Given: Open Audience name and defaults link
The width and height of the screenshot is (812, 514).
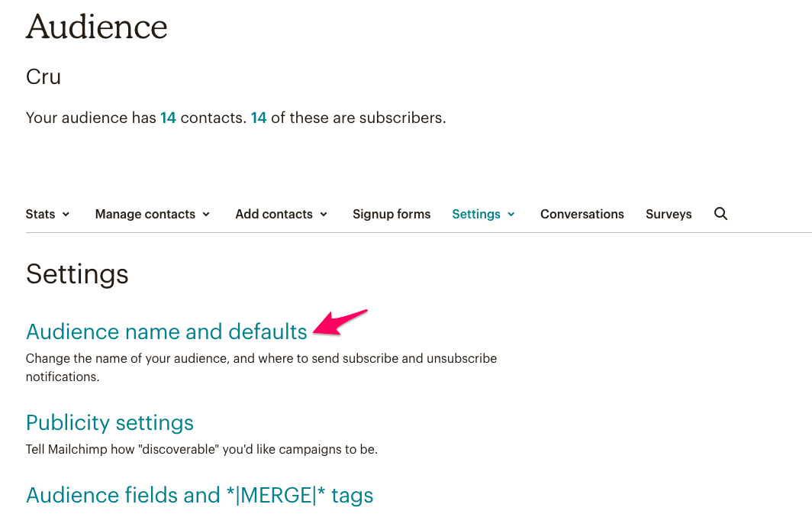Looking at the screenshot, I should coord(166,331).
